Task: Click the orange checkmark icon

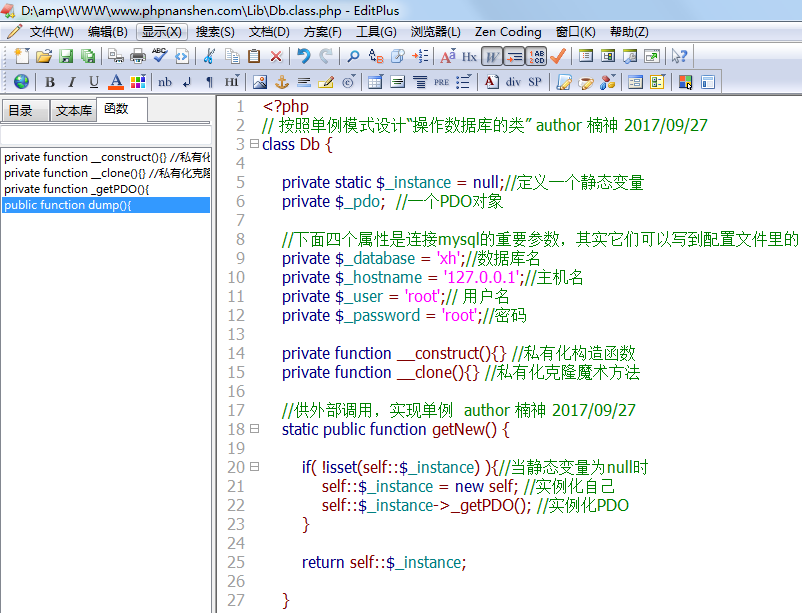Action: click(x=558, y=56)
